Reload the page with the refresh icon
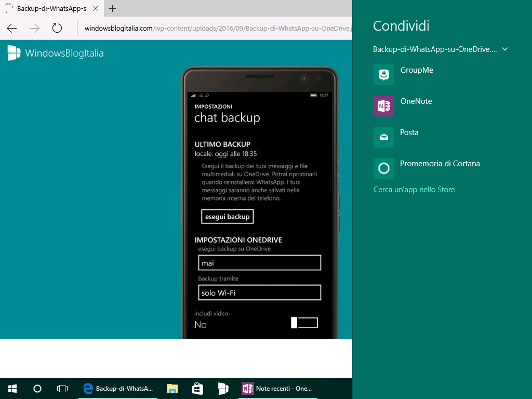Image resolution: width=532 pixels, height=399 pixels. click(x=57, y=28)
